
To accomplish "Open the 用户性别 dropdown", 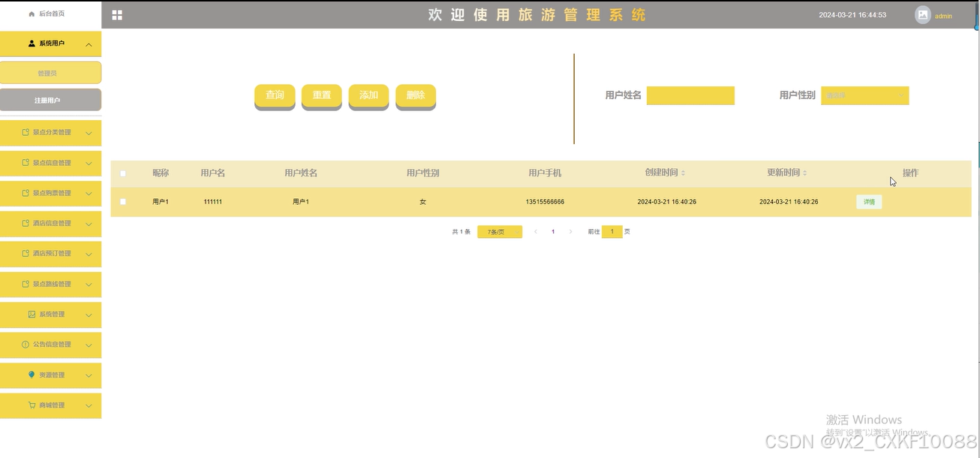I will click(865, 95).
